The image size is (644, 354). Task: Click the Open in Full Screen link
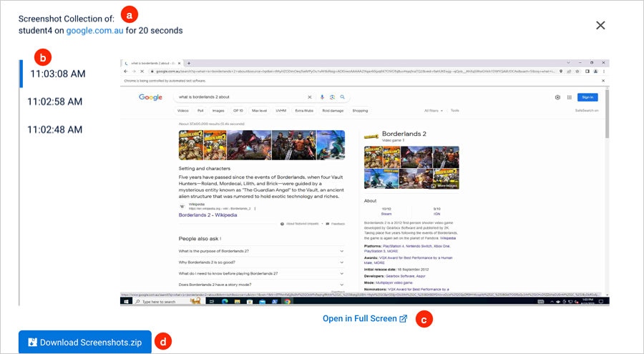tap(365, 319)
